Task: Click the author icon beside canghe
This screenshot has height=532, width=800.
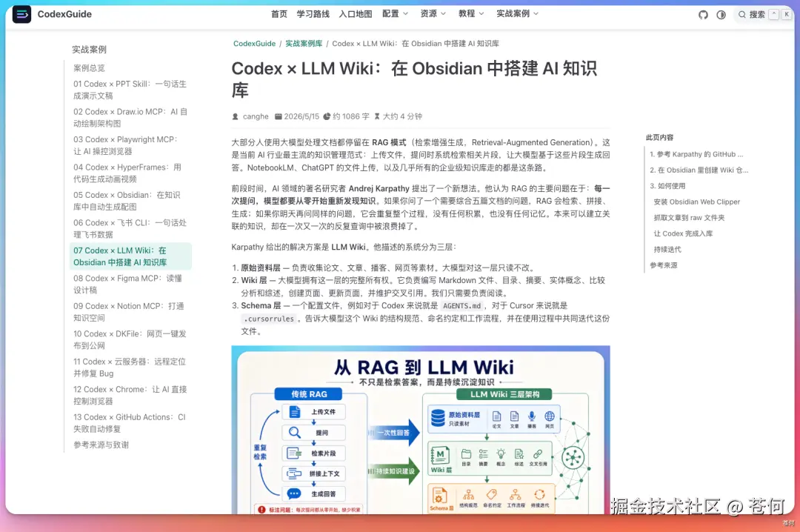Action: [236, 116]
